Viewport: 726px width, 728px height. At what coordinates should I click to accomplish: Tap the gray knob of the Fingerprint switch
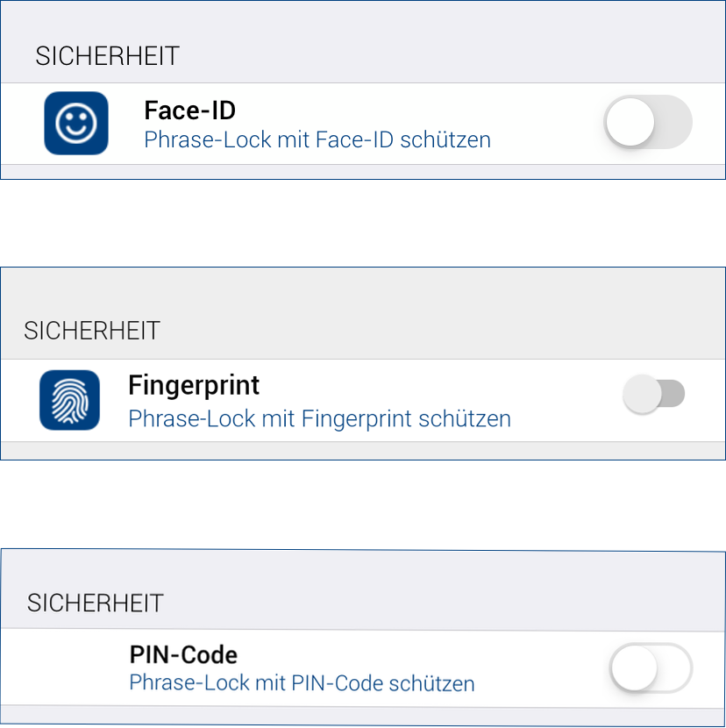point(641,394)
